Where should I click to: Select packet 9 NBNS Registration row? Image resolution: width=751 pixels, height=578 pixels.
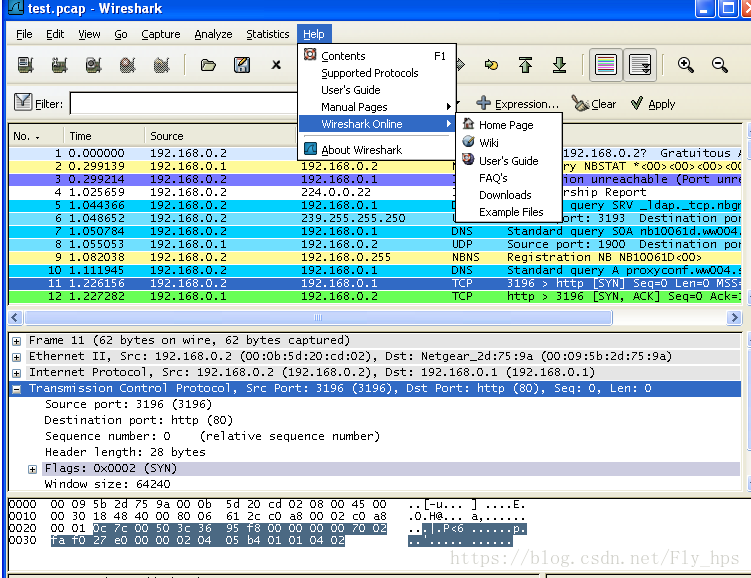(375, 257)
